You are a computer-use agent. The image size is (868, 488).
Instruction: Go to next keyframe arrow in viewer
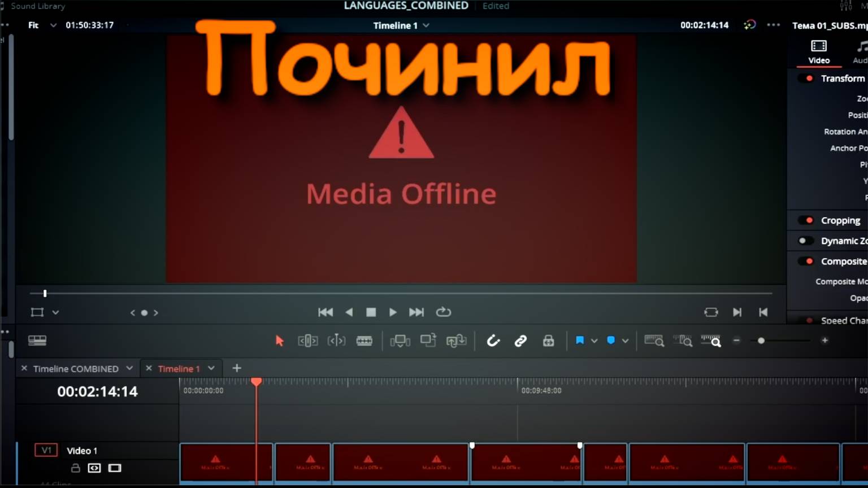point(156,312)
